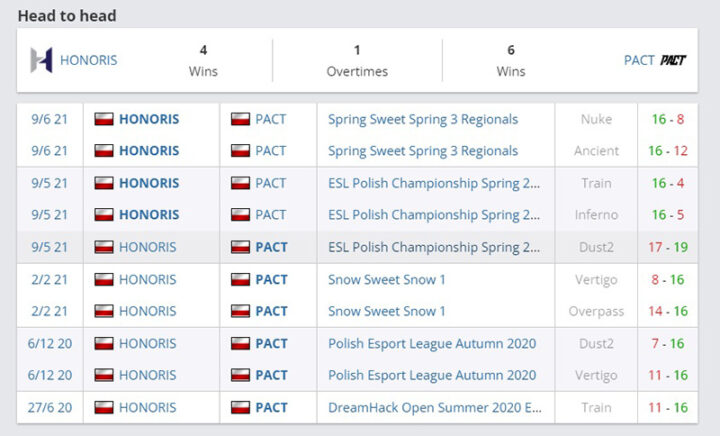The width and height of the screenshot is (720, 436).
Task: Open HONORIS team page from header
Action: 88,60
